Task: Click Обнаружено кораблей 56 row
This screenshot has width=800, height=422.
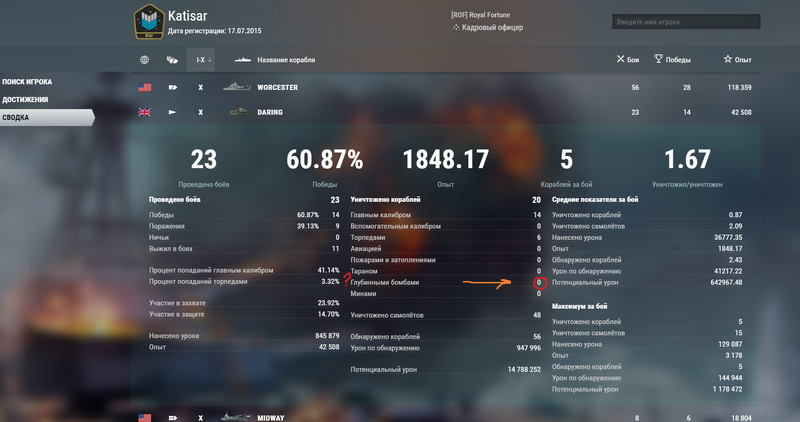Action: tap(445, 336)
